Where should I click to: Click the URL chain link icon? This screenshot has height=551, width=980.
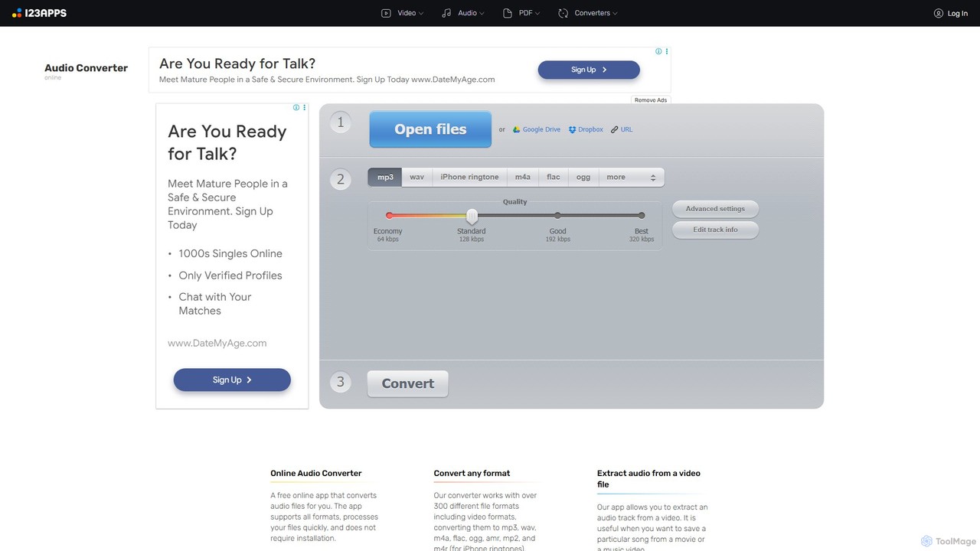click(x=615, y=130)
